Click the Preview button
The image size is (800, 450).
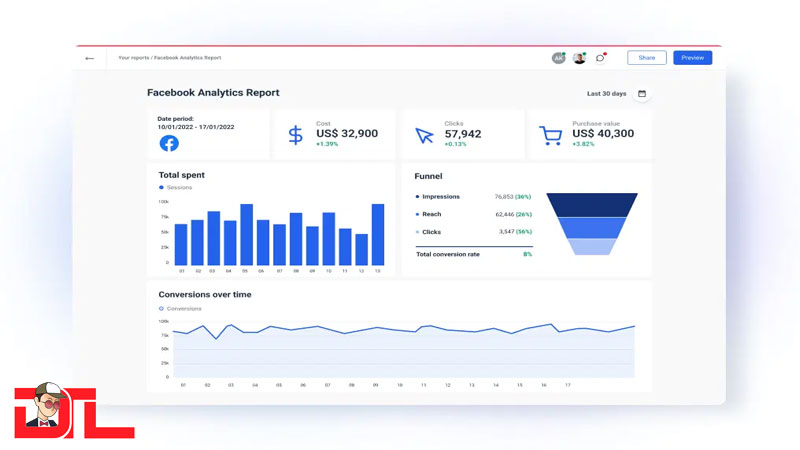click(x=692, y=58)
